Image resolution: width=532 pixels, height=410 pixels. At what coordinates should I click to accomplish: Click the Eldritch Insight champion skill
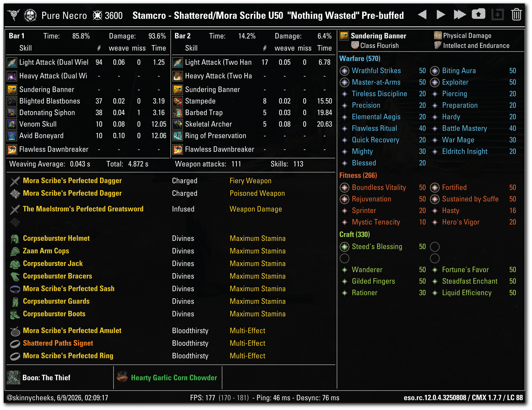pos(465,151)
